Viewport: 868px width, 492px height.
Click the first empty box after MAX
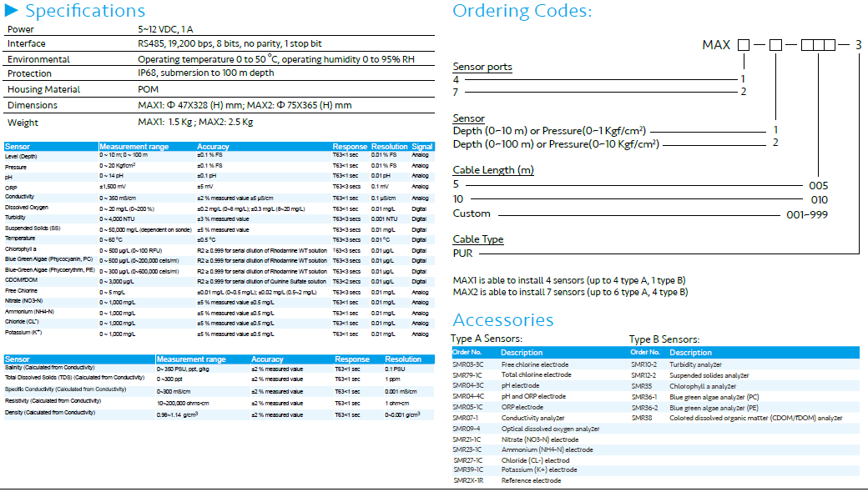point(742,45)
